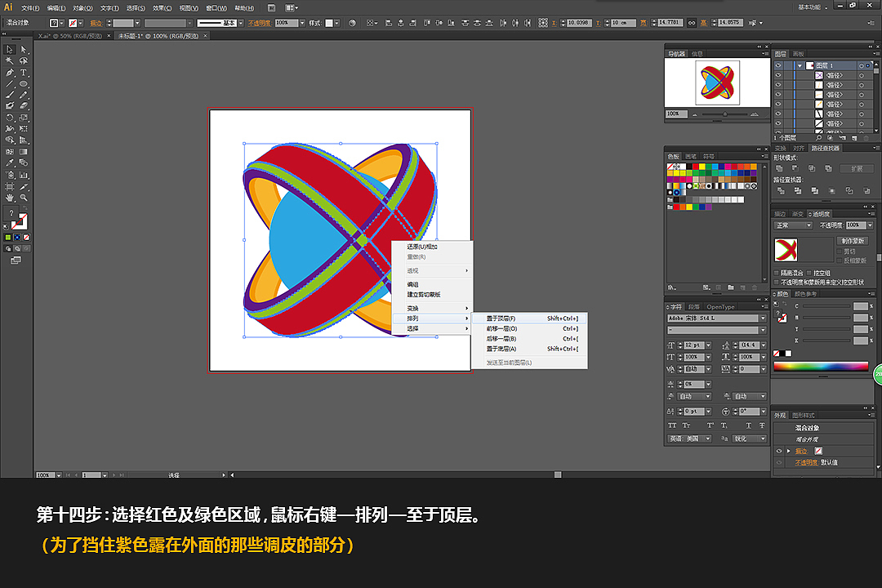Collapse the 图层 1 layer triangle
The height and width of the screenshot is (588, 882).
click(800, 66)
